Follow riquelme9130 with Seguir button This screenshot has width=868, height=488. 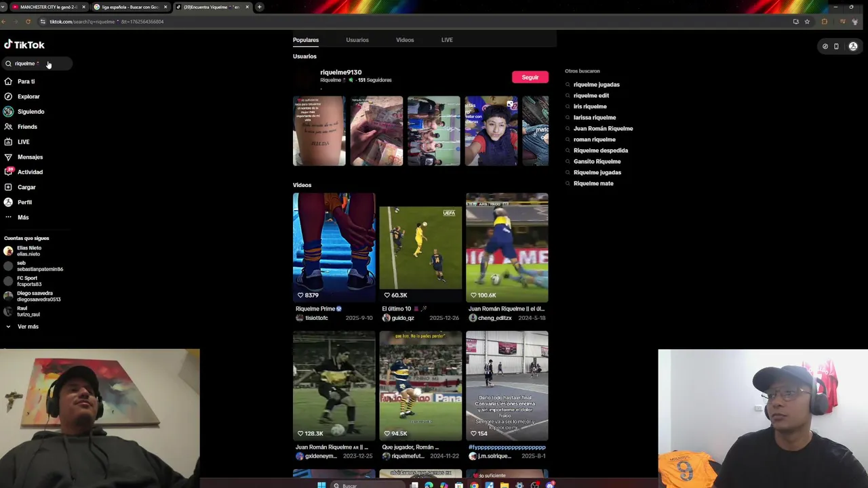(x=530, y=77)
